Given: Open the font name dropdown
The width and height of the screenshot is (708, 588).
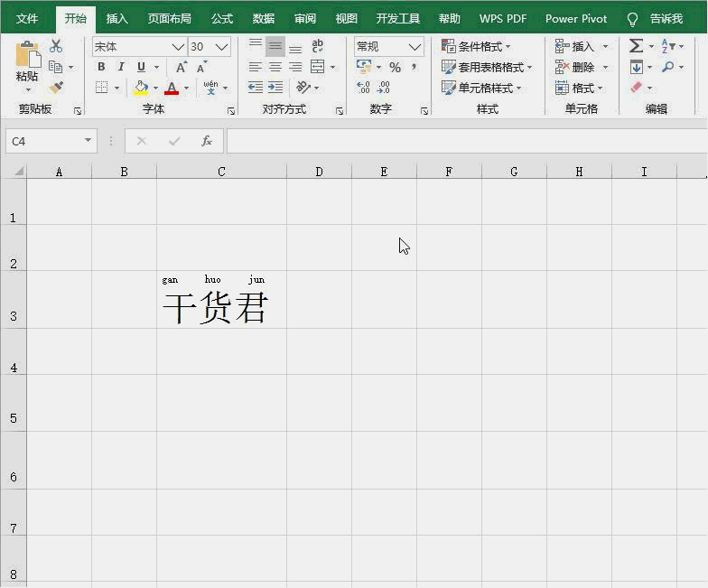Looking at the screenshot, I should tap(178, 47).
